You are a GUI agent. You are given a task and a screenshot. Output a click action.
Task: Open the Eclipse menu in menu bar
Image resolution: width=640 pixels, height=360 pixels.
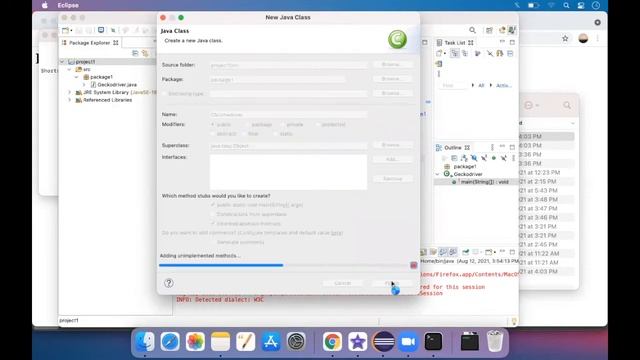(x=68, y=5)
